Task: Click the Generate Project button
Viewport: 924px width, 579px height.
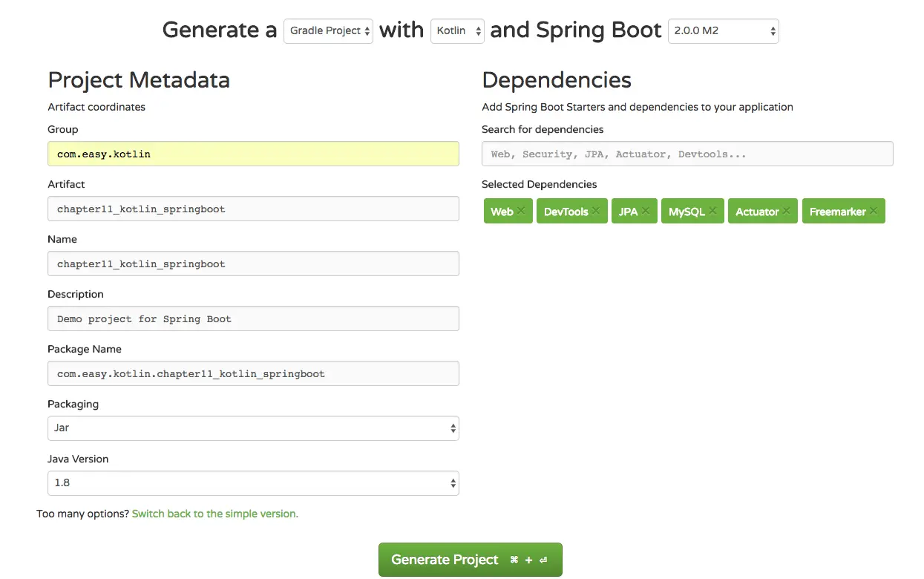Action: point(470,560)
